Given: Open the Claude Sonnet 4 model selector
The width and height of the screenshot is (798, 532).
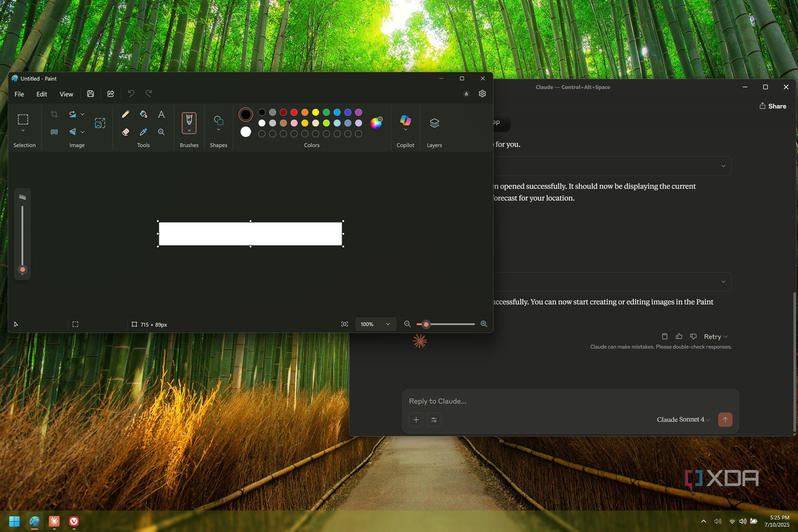Looking at the screenshot, I should point(683,420).
